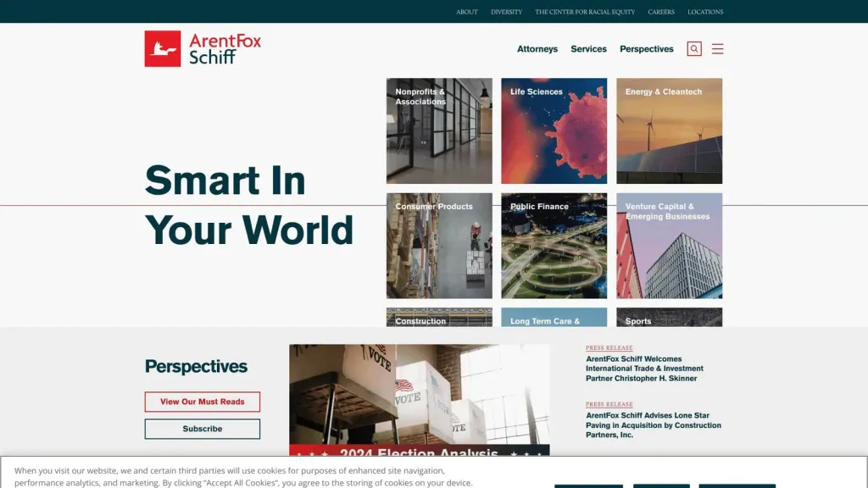Open the Long Term Care tile
Viewport: 868px width, 488px height.
(x=554, y=317)
